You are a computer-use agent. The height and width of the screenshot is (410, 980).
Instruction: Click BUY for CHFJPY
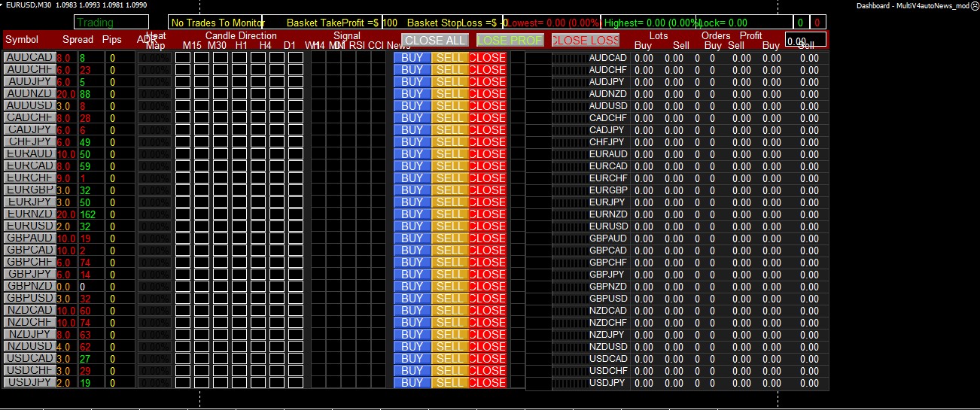coord(412,141)
